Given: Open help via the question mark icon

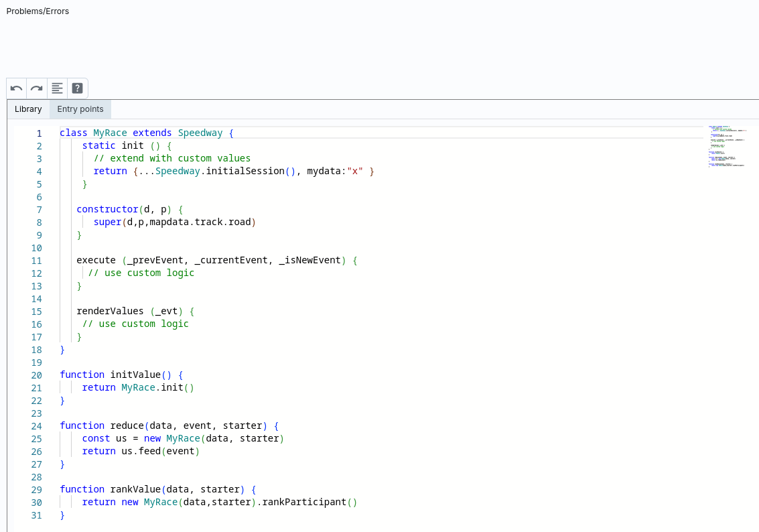Looking at the screenshot, I should 77,88.
